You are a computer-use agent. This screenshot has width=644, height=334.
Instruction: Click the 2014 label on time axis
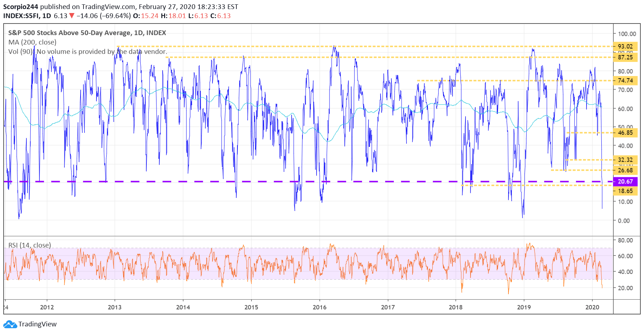click(x=183, y=308)
